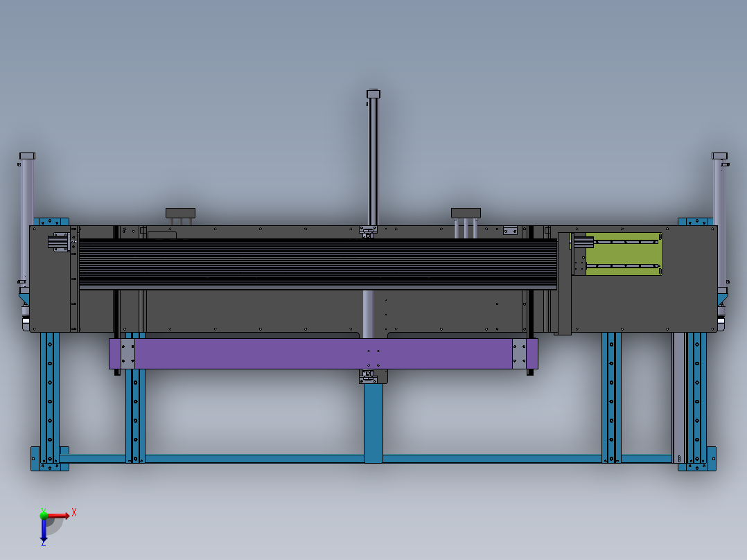
Task: Click the green Y axis dot of the triad
Action: [x=44, y=515]
